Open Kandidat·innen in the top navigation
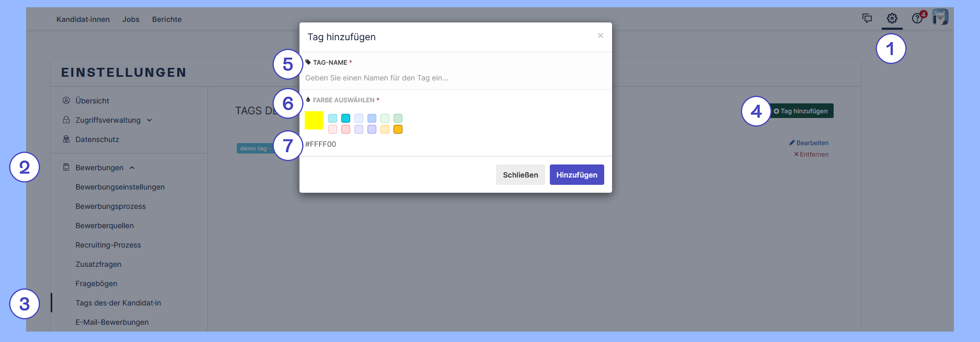 83,19
